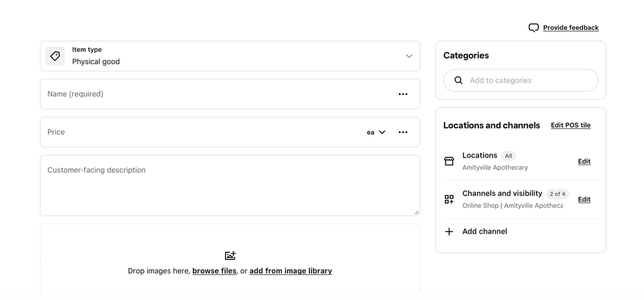The height and width of the screenshot is (300, 644).
Task: Expand the Item type dropdown
Action: [x=409, y=56]
